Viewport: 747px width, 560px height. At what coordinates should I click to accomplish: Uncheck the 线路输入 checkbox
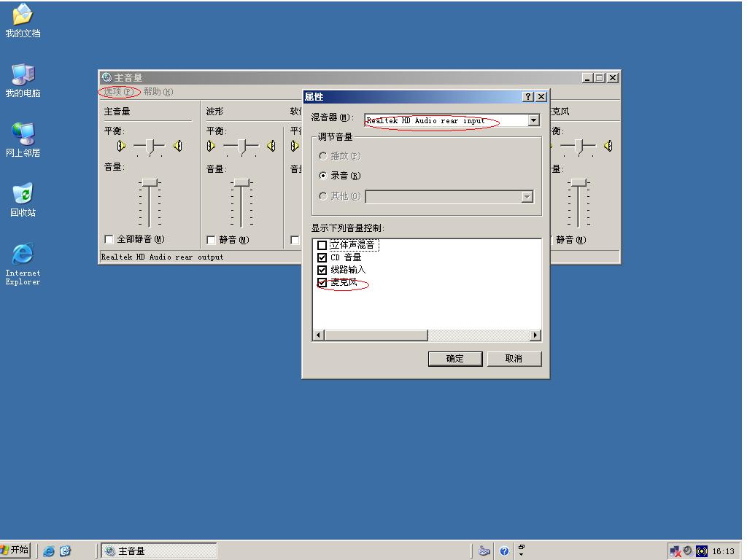coord(322,270)
